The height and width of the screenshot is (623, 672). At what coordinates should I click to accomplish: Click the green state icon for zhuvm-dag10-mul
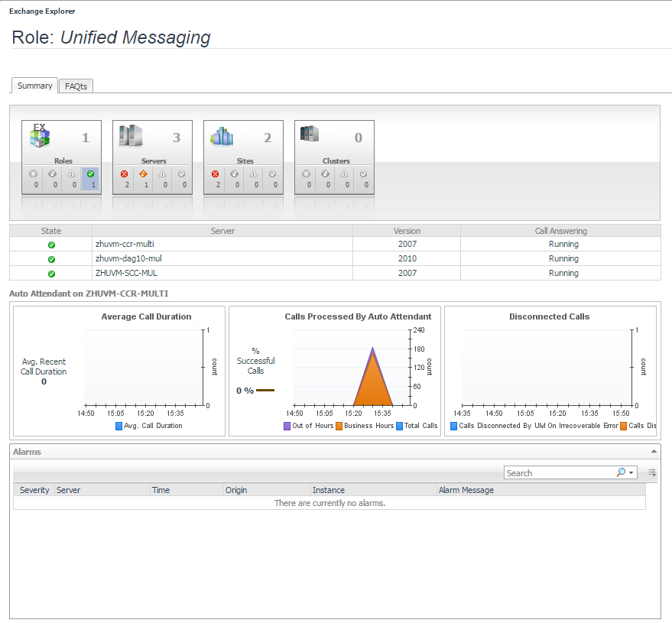[51, 259]
